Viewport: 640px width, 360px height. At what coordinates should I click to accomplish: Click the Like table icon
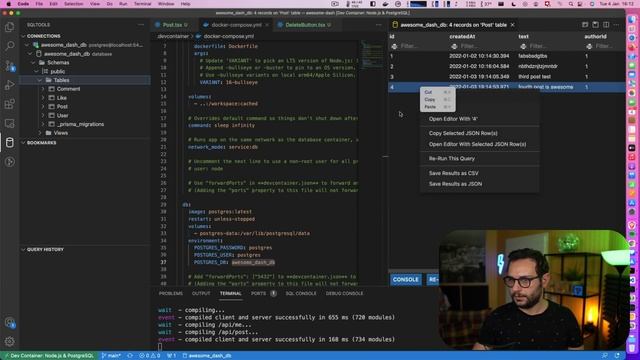coord(52,98)
